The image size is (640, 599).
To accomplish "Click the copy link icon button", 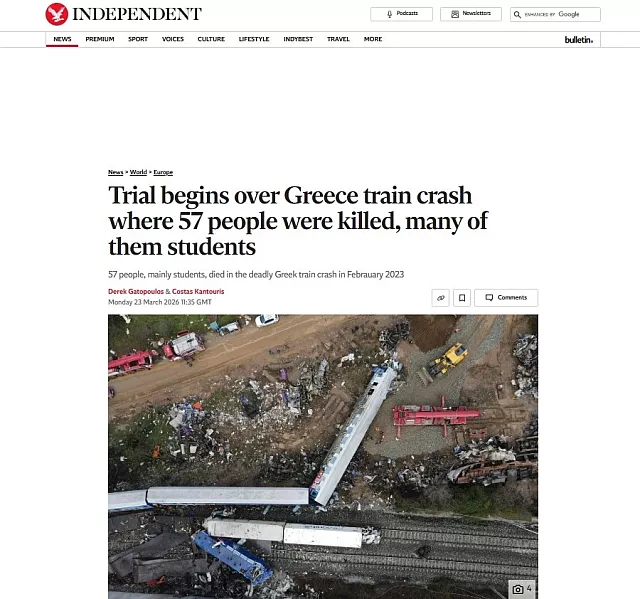I will [440, 298].
